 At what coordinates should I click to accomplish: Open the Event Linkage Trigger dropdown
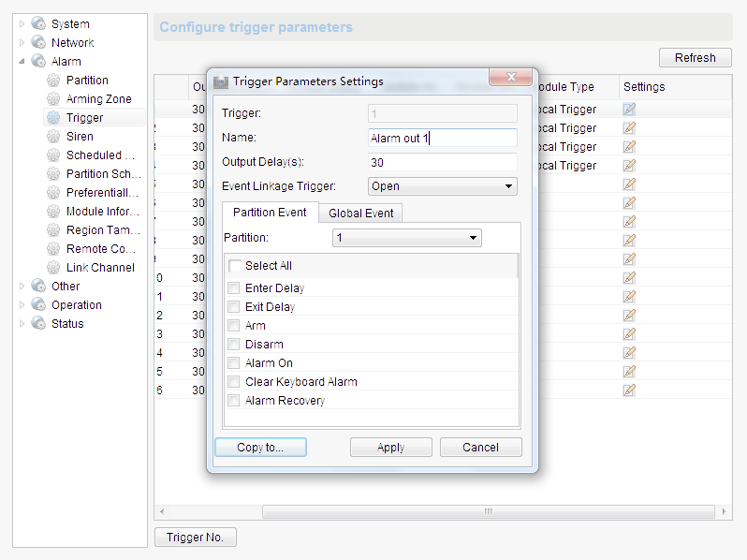443,186
